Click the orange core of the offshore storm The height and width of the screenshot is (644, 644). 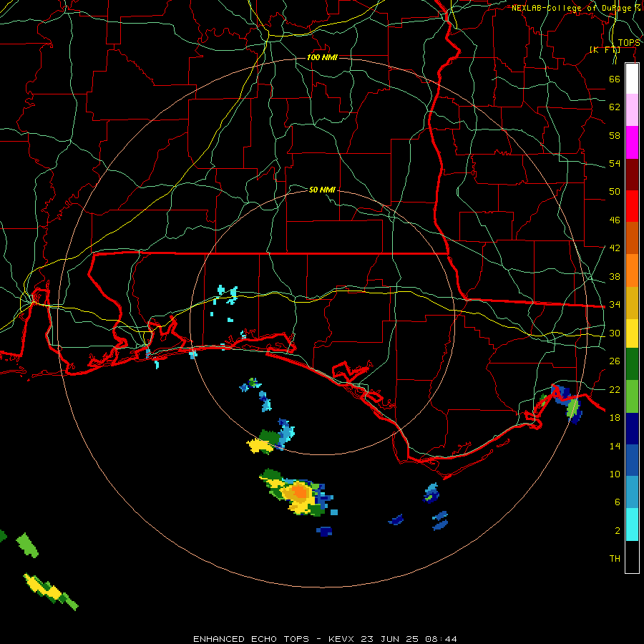(301, 491)
